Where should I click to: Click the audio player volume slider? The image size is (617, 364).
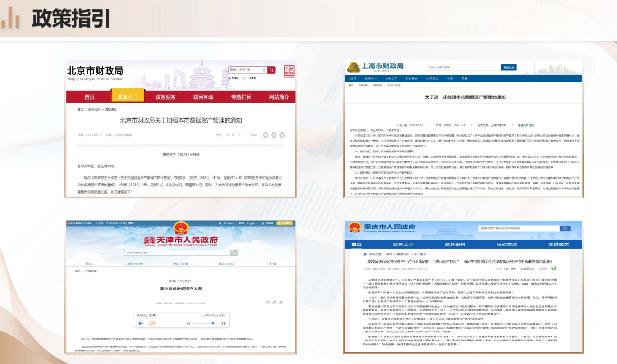[x=204, y=323]
